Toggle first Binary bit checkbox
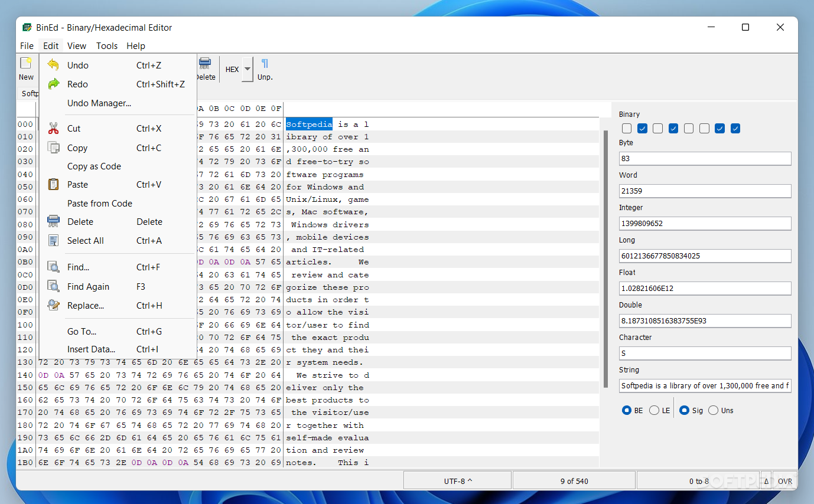Screen dimensions: 814x504 pyautogui.click(x=627, y=129)
